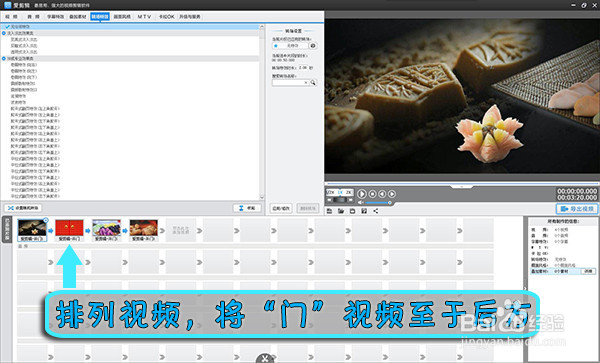Step forward one frame
The width and height of the screenshot is (600, 363).
tap(391, 194)
